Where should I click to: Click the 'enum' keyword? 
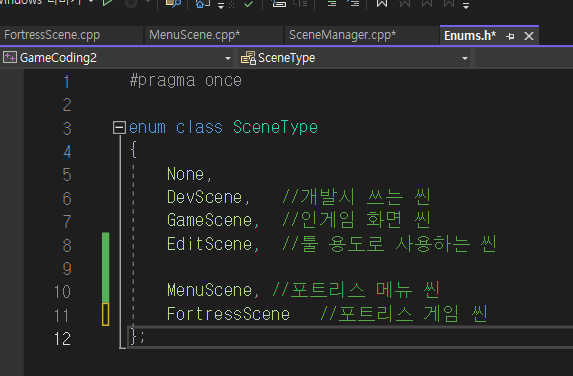click(147, 128)
